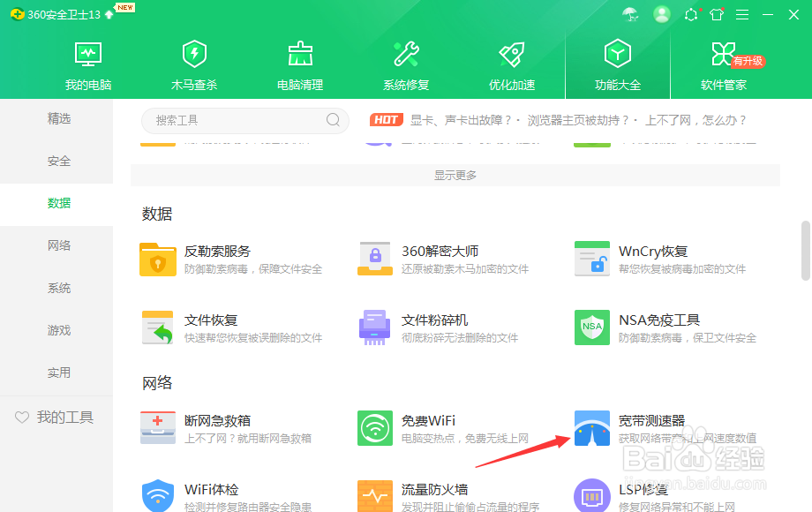
Task: Click the LSP修复 title text
Action: pos(643,490)
